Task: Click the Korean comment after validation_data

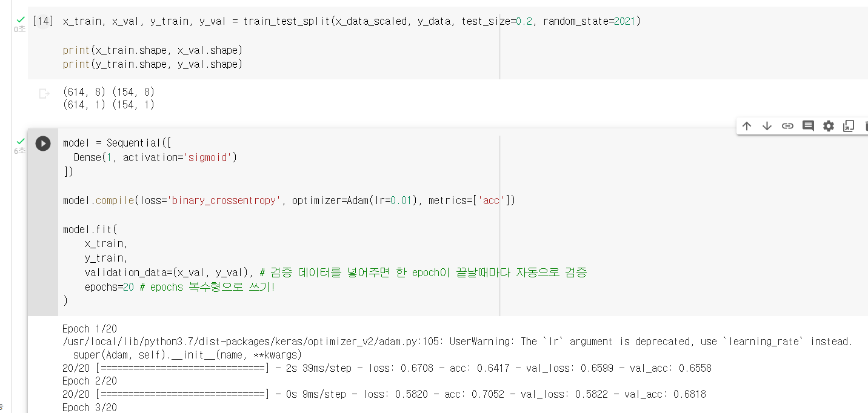Action: [x=423, y=273]
